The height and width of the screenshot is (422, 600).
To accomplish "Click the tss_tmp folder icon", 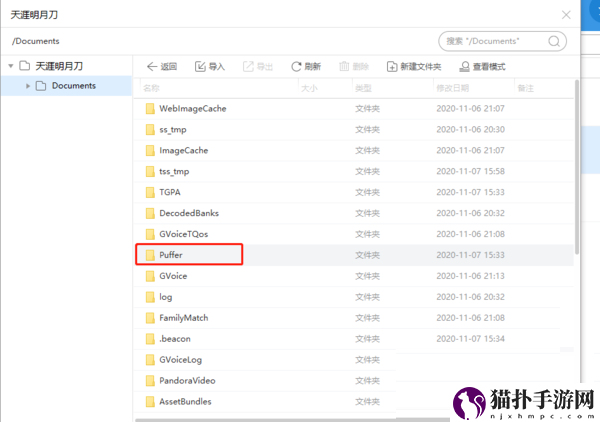I will coord(150,171).
